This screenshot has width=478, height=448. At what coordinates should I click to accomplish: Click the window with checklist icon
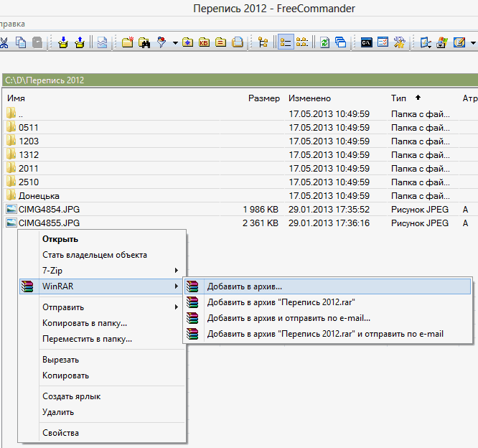coord(383,42)
